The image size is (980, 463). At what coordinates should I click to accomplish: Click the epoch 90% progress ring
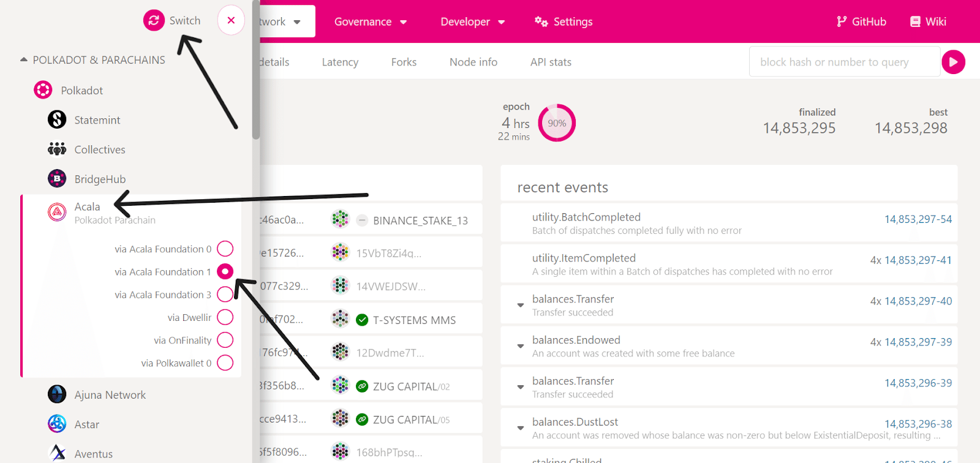click(x=557, y=123)
